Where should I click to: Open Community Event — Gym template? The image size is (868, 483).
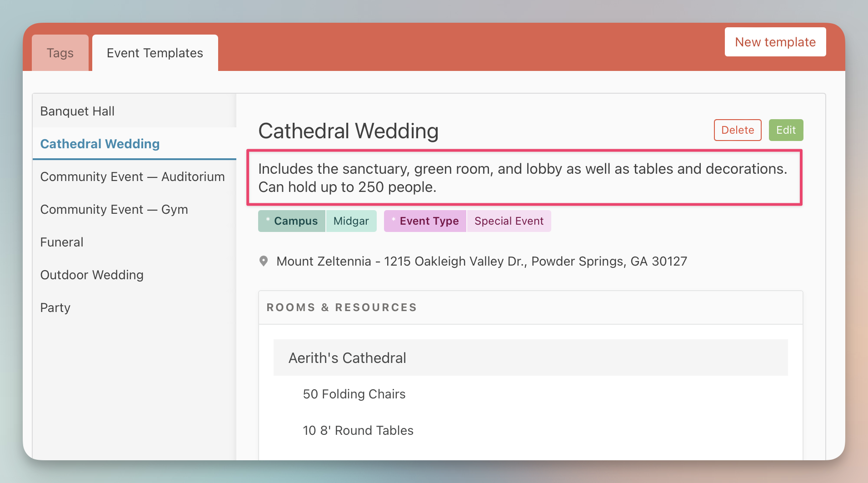point(114,209)
